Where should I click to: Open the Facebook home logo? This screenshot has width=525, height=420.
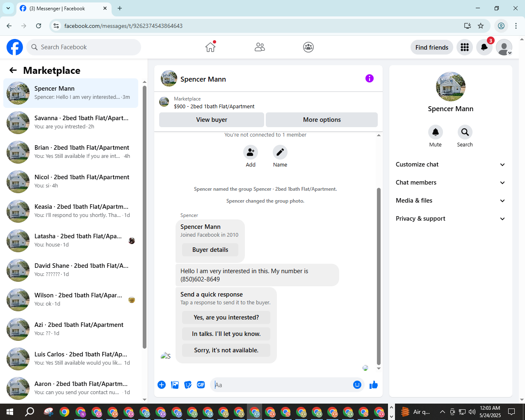(x=15, y=47)
